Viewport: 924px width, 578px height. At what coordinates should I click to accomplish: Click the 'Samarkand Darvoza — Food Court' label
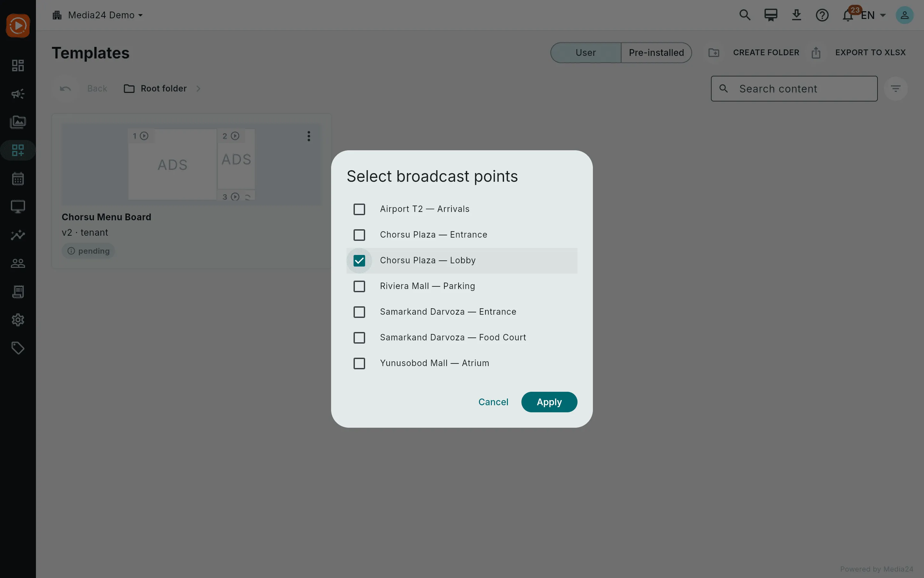click(x=452, y=337)
